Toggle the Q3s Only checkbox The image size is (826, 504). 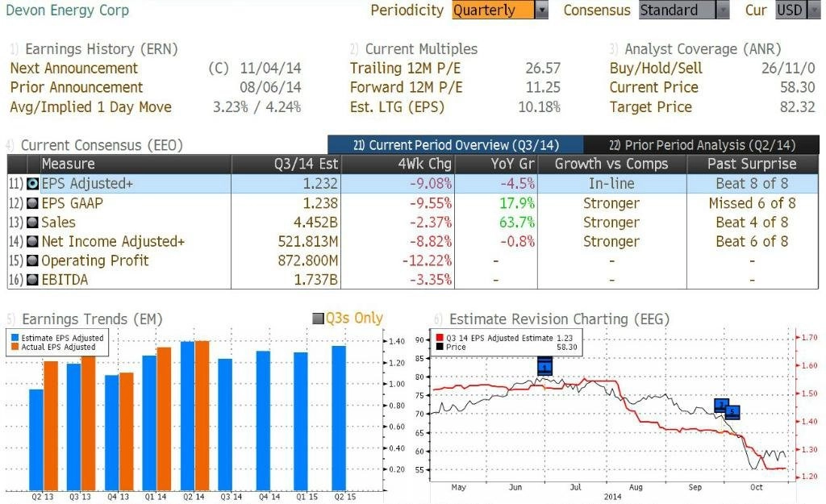[318, 319]
